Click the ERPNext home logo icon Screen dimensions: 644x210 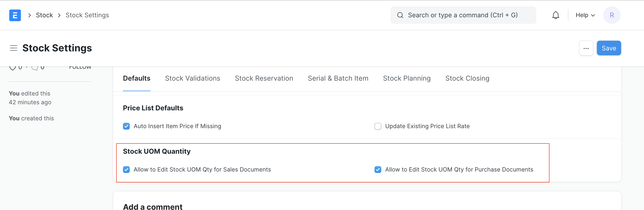pyautogui.click(x=15, y=15)
